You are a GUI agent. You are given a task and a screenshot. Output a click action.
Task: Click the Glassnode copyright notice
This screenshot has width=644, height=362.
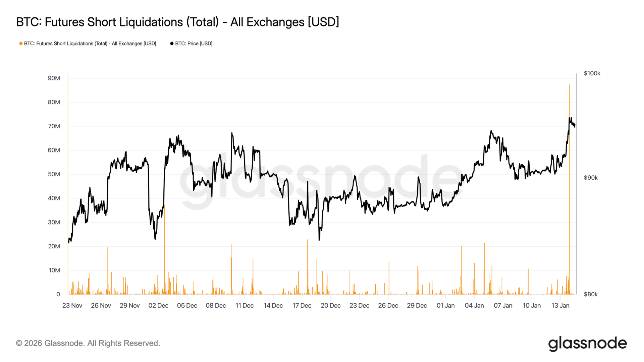[x=88, y=343]
